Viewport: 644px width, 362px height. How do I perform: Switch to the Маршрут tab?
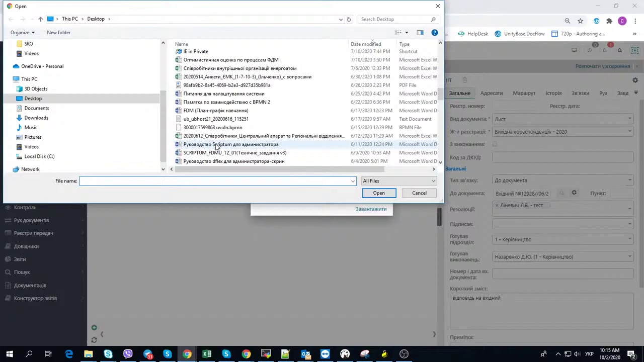(524, 94)
